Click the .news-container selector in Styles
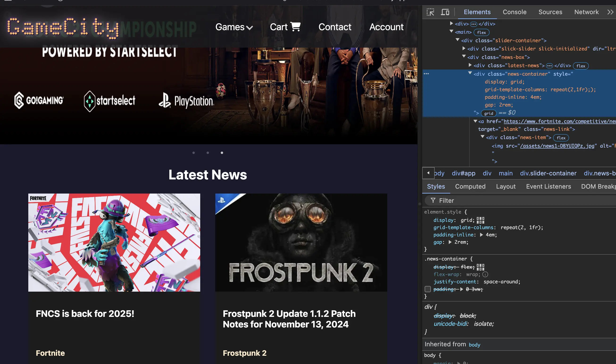Viewport: 616px width, 364px height. tap(445, 259)
